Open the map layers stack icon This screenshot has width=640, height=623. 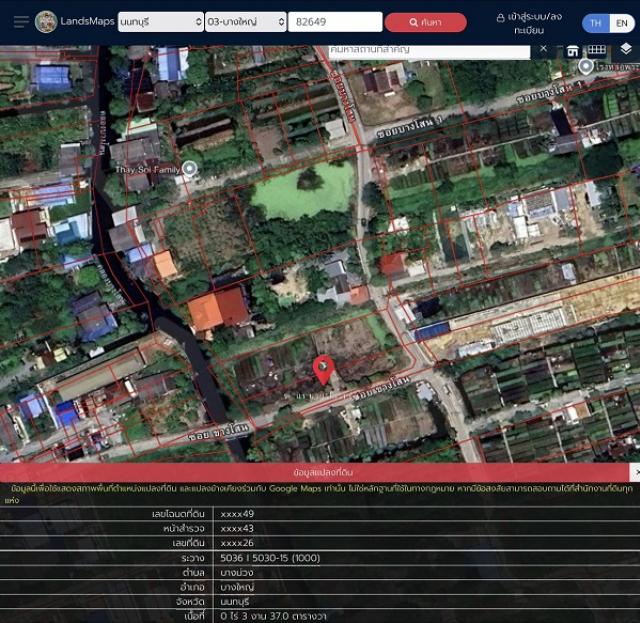click(x=626, y=49)
